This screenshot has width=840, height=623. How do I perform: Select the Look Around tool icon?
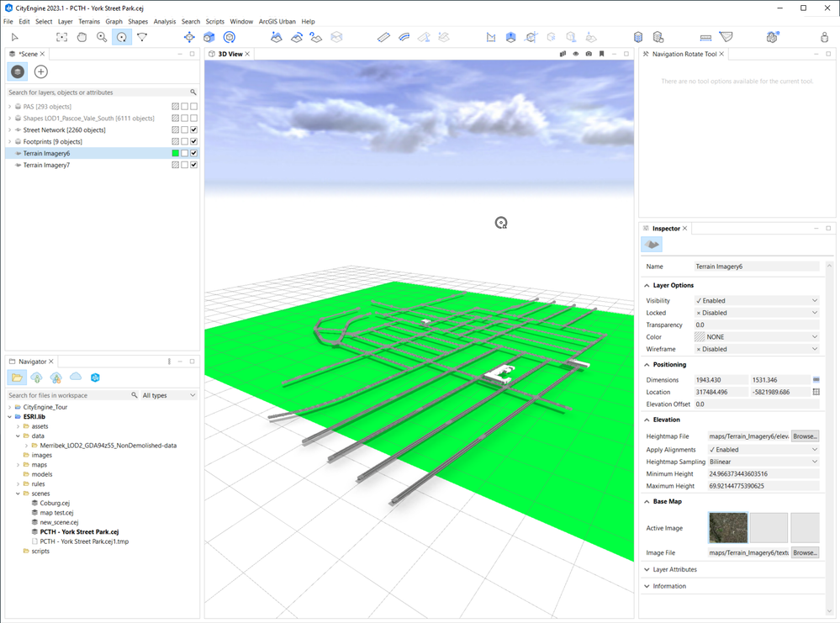click(142, 37)
